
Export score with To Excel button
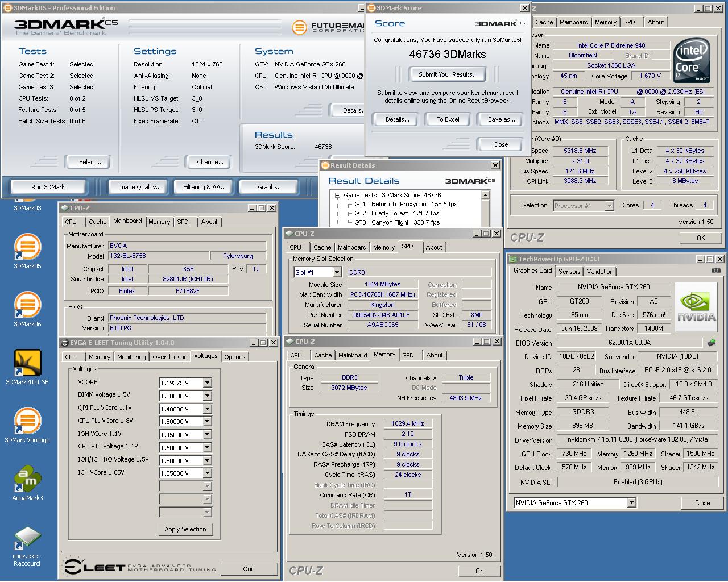[x=448, y=119]
